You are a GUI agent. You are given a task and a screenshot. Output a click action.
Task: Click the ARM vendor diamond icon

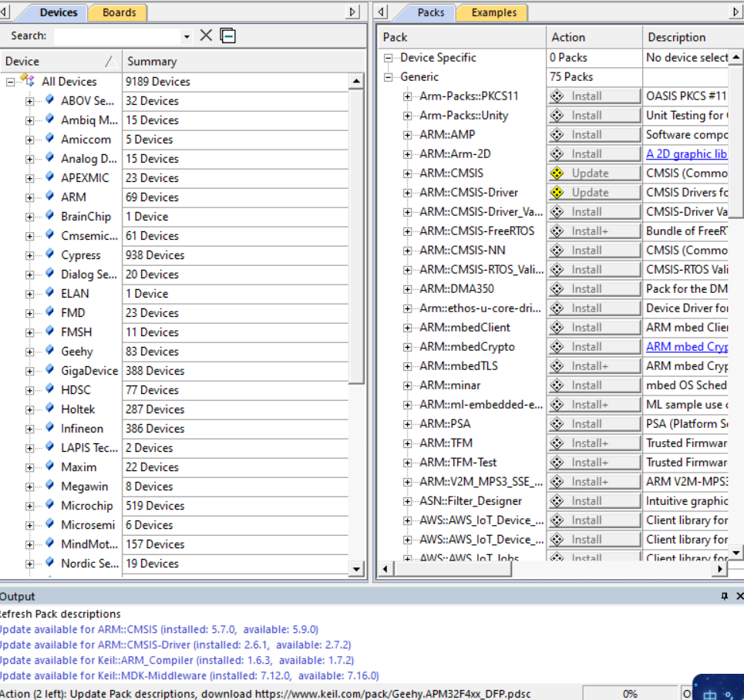pos(50,196)
